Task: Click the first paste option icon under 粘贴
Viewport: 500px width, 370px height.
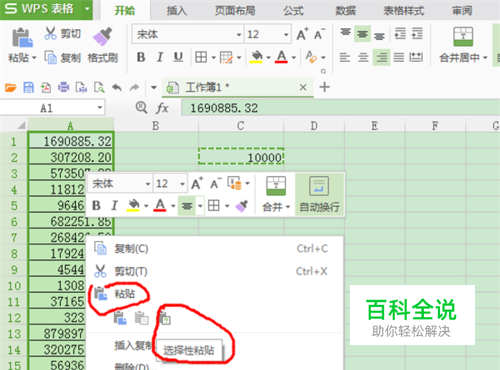Action: click(x=120, y=318)
